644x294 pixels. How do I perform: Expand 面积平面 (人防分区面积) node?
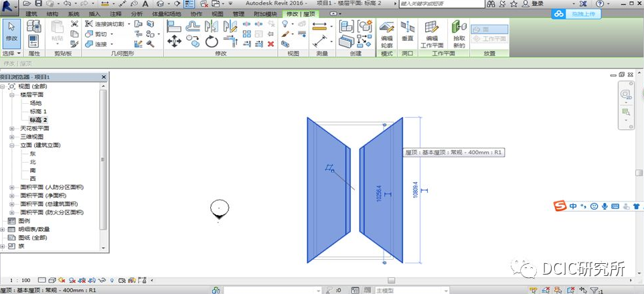(12, 188)
